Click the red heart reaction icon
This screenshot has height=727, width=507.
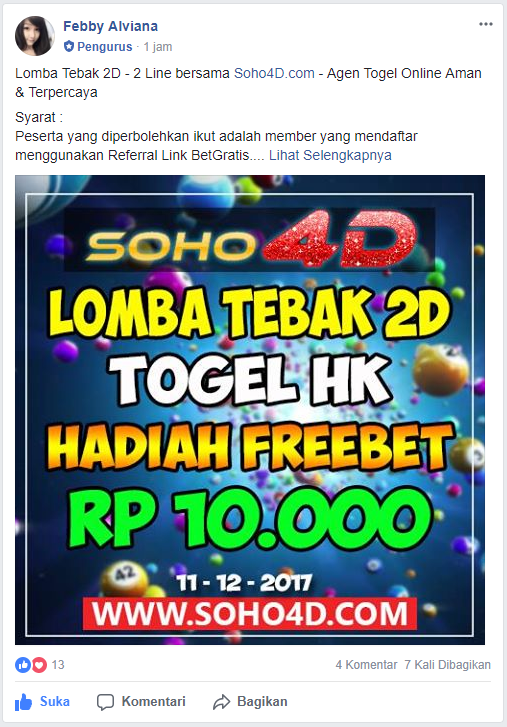pyautogui.click(x=39, y=665)
